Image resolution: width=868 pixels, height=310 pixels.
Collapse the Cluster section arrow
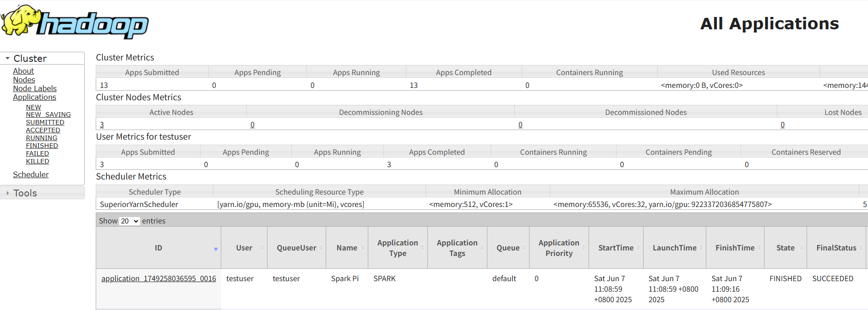click(x=7, y=58)
